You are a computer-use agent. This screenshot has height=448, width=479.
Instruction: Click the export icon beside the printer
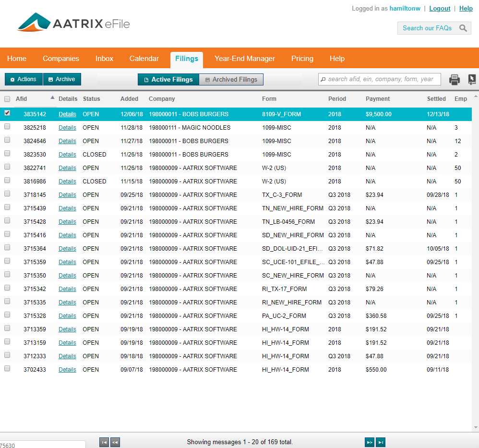point(472,80)
